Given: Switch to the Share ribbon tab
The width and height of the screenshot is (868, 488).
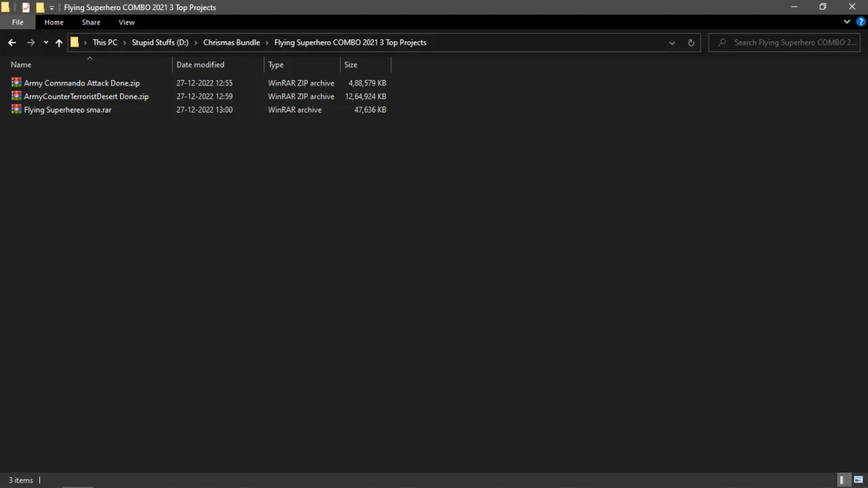Looking at the screenshot, I should pyautogui.click(x=91, y=22).
